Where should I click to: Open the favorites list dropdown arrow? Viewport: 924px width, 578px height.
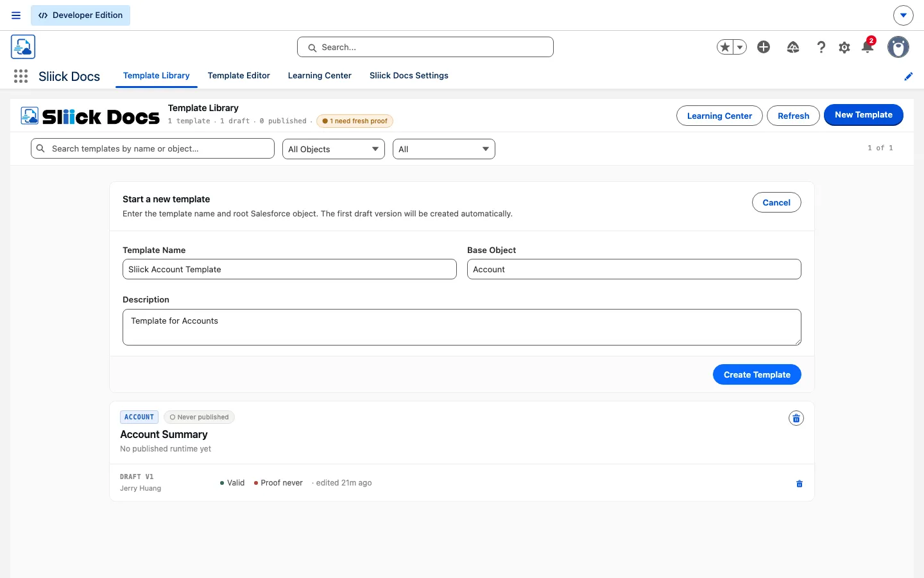point(740,47)
